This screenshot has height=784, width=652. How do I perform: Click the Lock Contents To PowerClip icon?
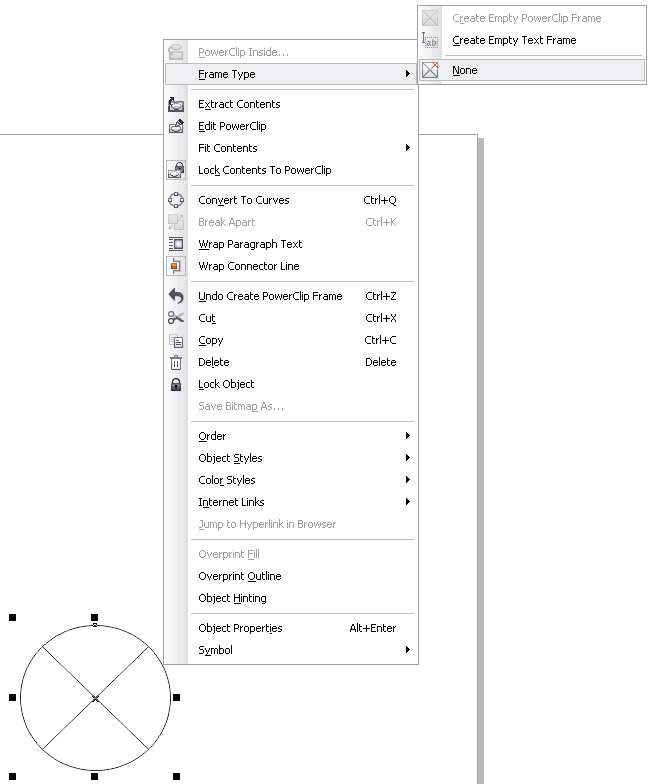coord(176,170)
